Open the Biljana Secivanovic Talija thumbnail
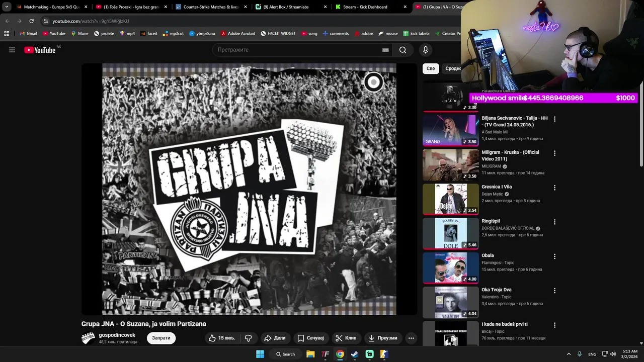This screenshot has height=362, width=644. point(450,130)
